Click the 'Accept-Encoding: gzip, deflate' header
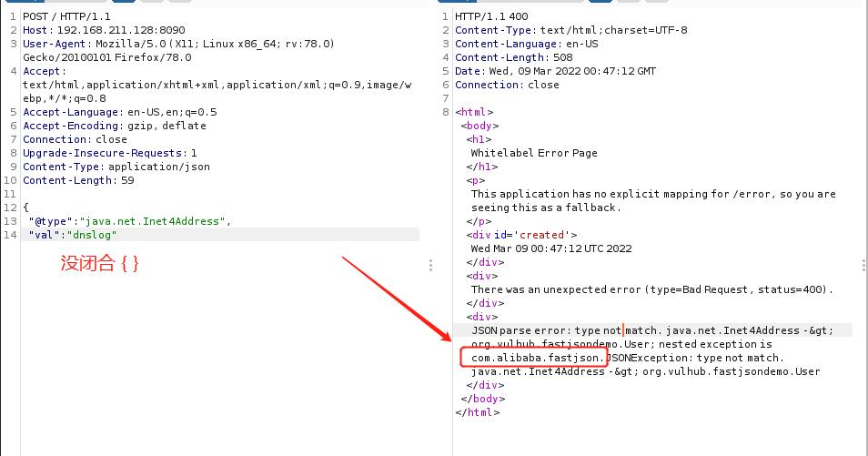This screenshot has width=868, height=456. [115, 126]
